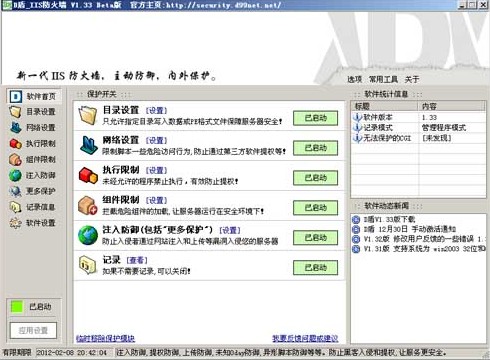The image size is (490, 360).
Task: Open news item V1.32版 修改用户反馈的一些错误
Action: pyautogui.click(x=424, y=239)
